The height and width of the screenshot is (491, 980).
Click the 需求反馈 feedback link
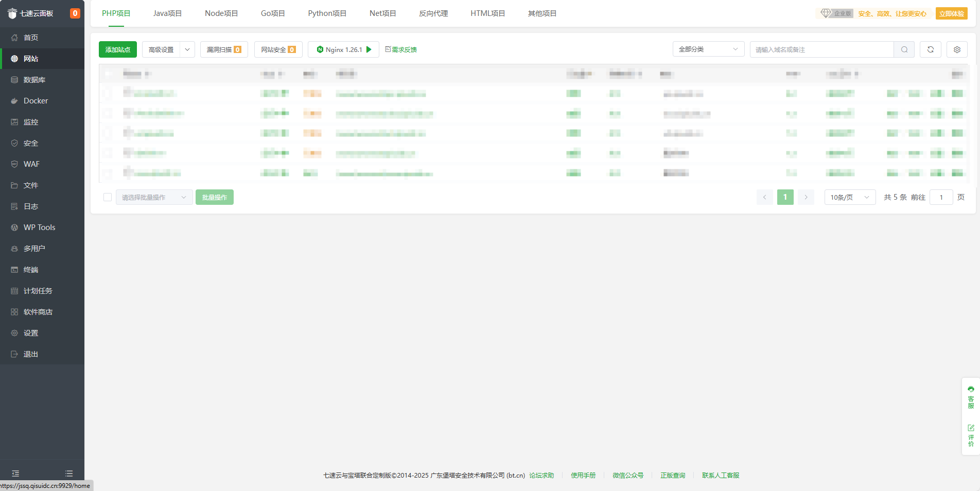[x=401, y=49]
